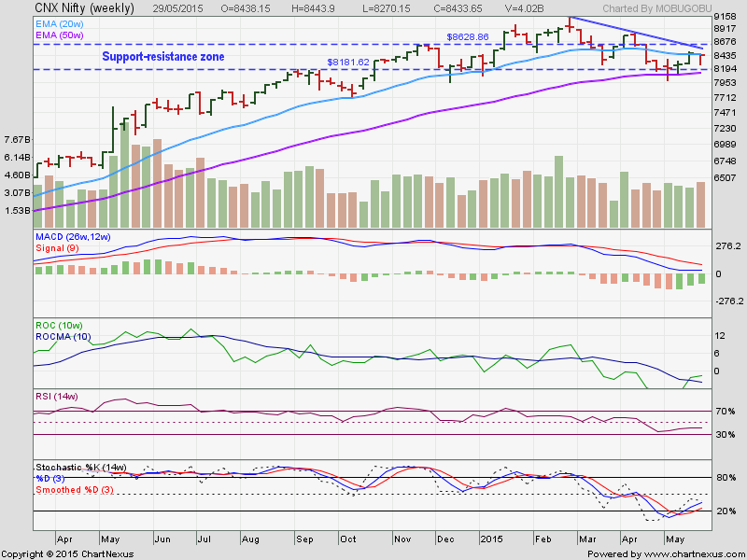Click the RSI (14w) panel label

point(56,397)
